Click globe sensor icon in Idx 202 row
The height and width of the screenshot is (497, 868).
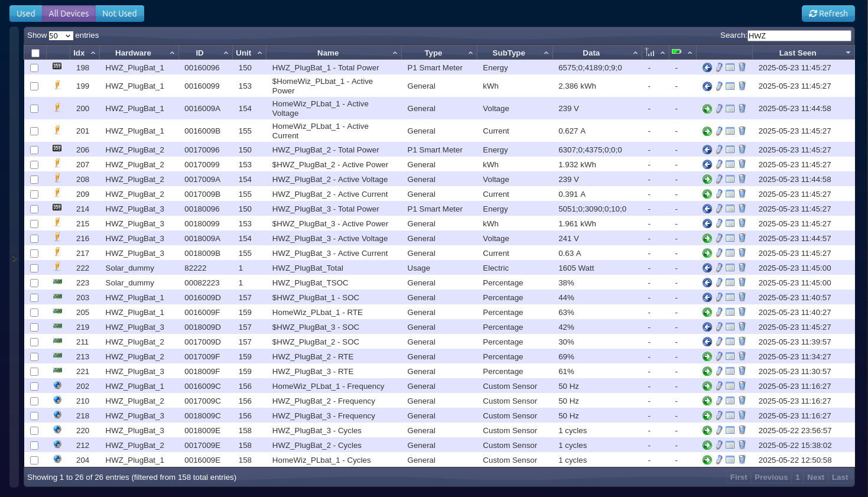[x=57, y=385]
